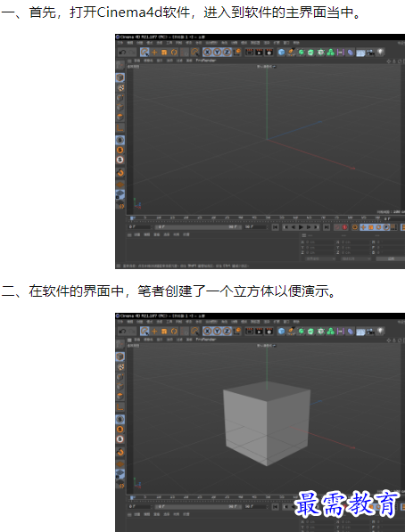Viewport: 405px width, 532px height.
Task: Select Live Selection tool in first screenshot
Action: click(145, 53)
